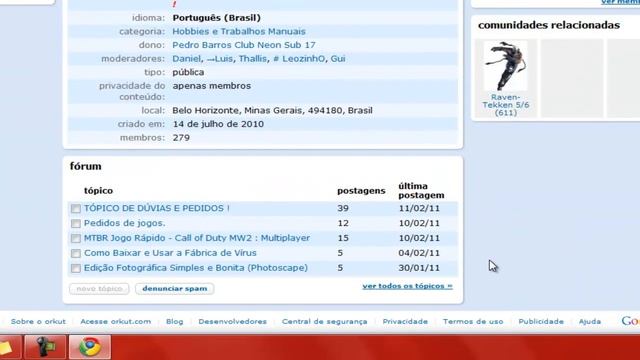The width and height of the screenshot is (640, 360).
Task: Tick the MTBR Jogo Rápido topic checkbox
Action: pos(76,238)
